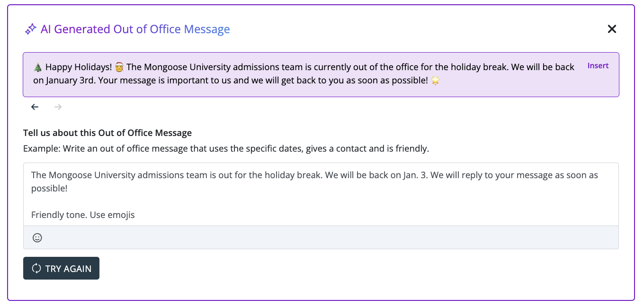
Task: Close the AI Generated message dialog
Action: pos(612,29)
